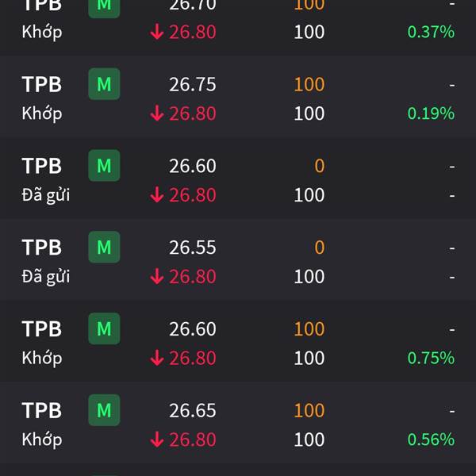Open the TPB order priced at 26.75

(x=238, y=97)
